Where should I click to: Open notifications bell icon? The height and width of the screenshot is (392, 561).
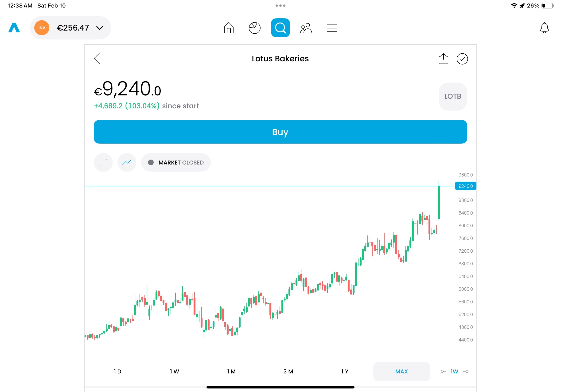pyautogui.click(x=544, y=28)
